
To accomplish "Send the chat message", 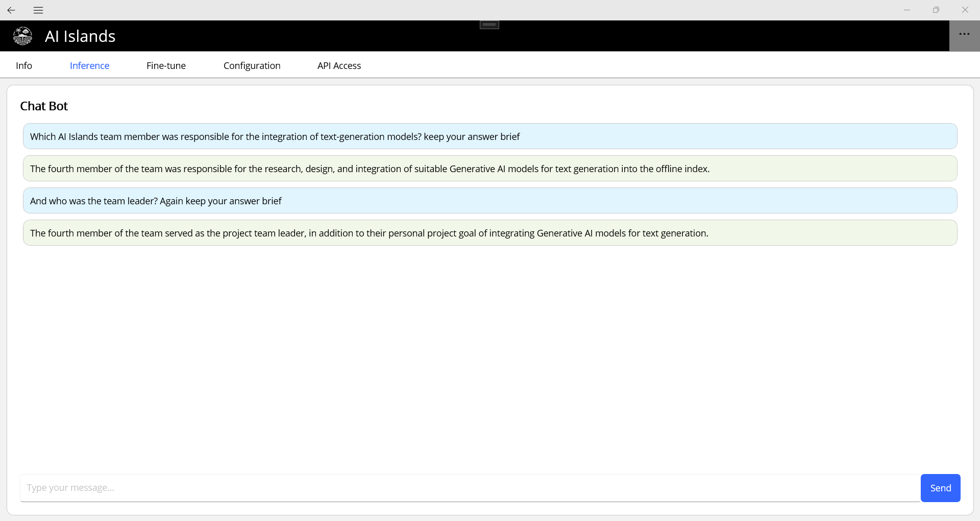I will click(x=940, y=488).
